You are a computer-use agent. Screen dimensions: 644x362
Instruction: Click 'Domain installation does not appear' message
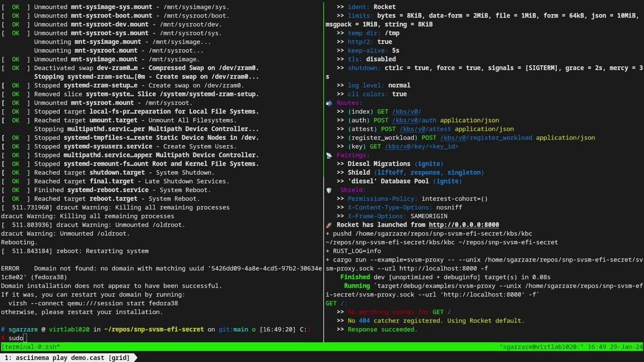[111, 286]
